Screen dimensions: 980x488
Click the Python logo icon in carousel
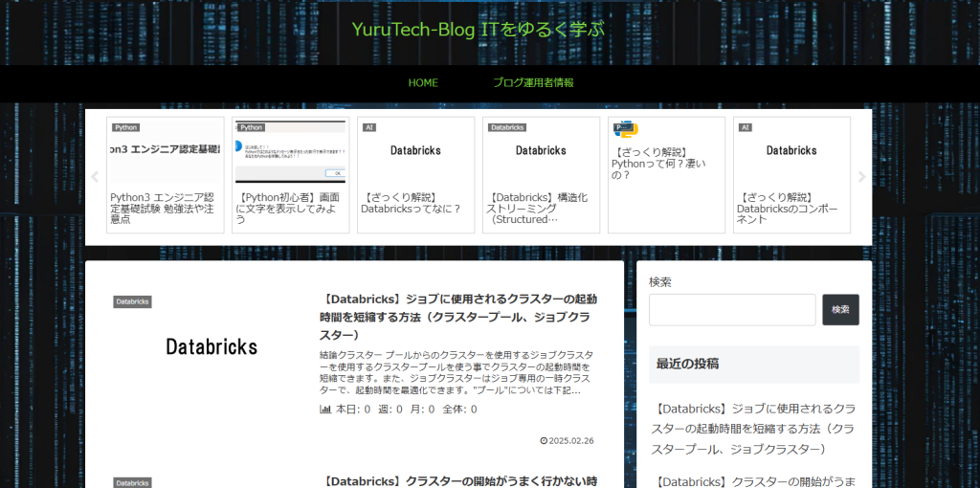tap(626, 129)
